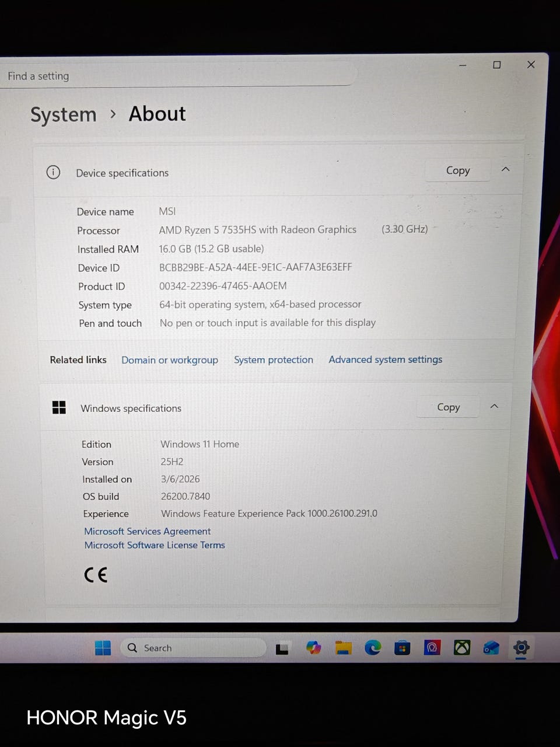Open Microsoft Store from the taskbar
This screenshot has height=747, width=560.
coord(402,648)
